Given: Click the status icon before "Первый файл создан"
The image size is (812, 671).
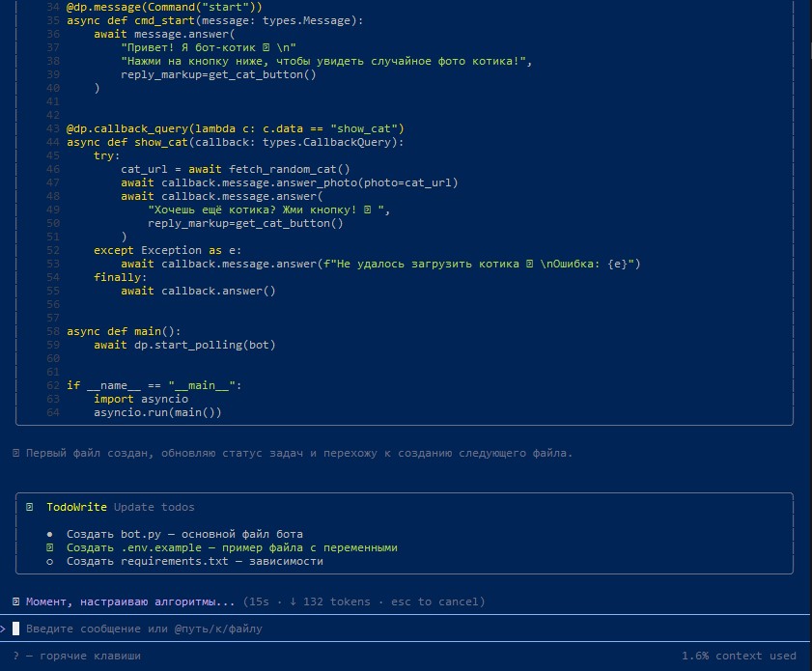Looking at the screenshot, I should pos(16,453).
